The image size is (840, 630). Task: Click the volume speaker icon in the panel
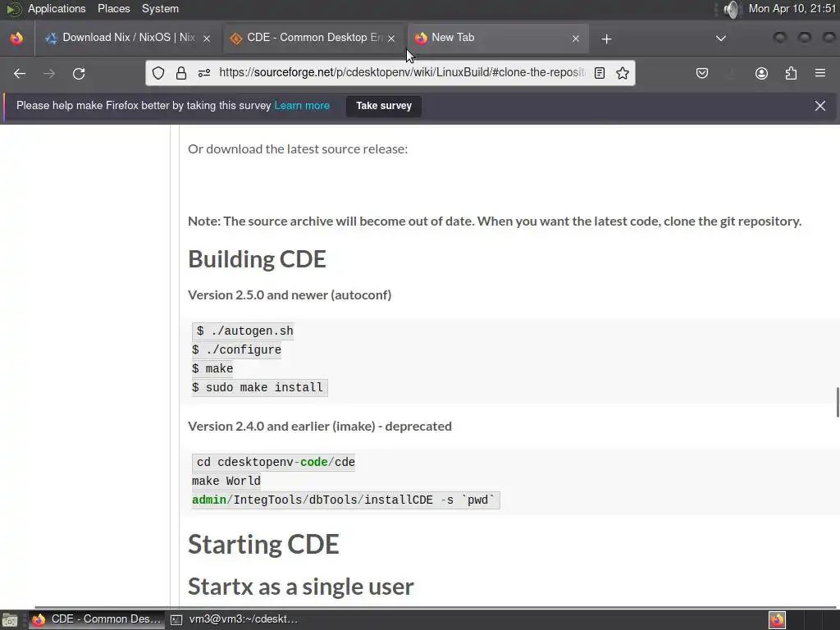tap(731, 9)
